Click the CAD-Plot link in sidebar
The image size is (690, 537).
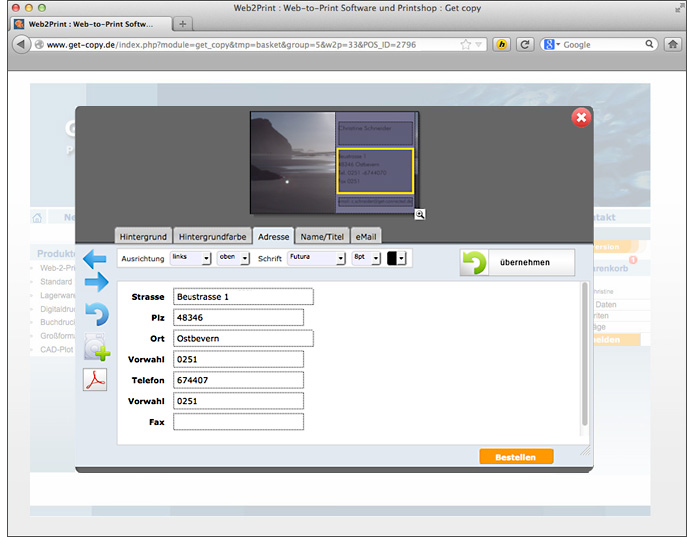point(57,349)
